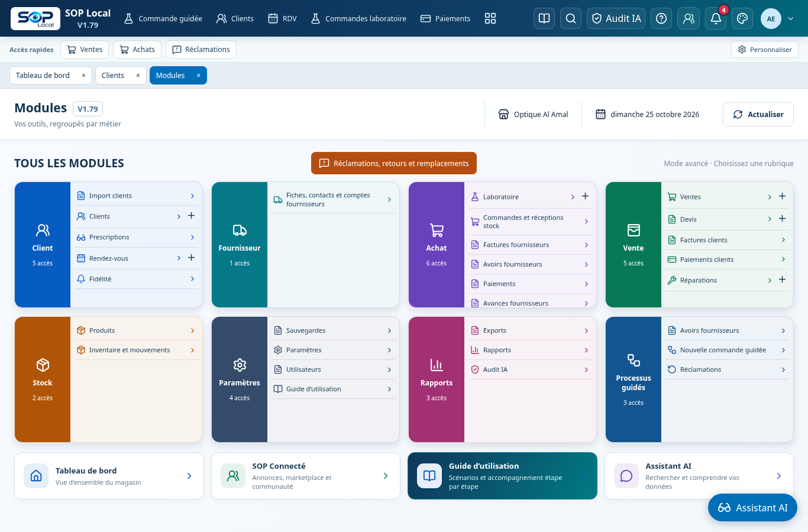Open Achats quick access shortcut

pos(137,50)
